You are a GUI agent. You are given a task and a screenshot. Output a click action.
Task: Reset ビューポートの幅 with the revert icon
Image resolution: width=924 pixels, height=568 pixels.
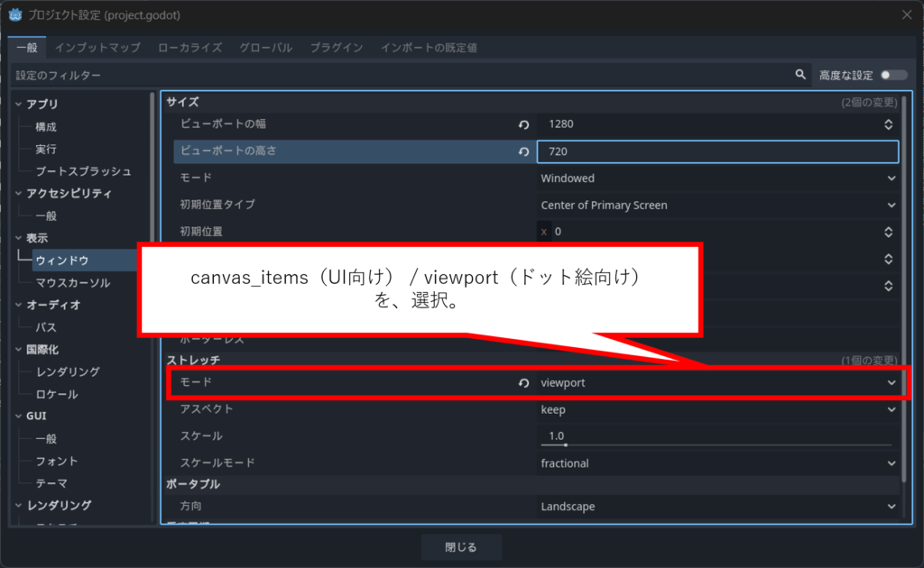click(x=523, y=125)
